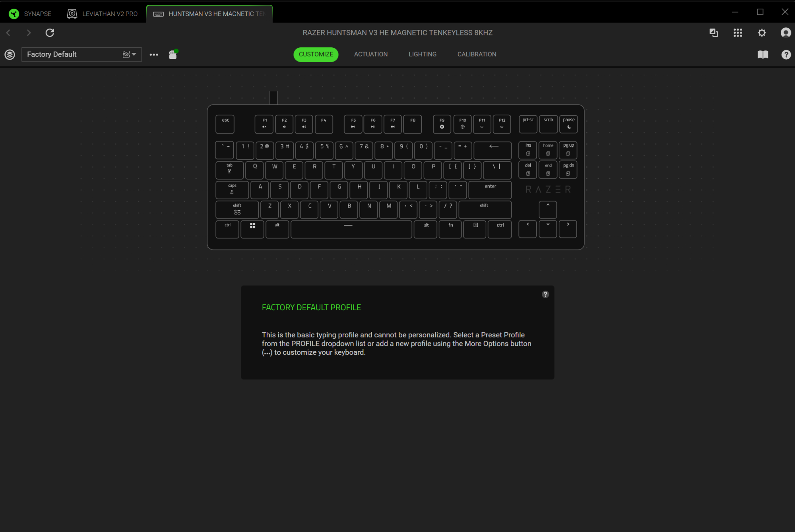The width and height of the screenshot is (795, 532).
Task: Select the caps lock key
Action: click(232, 190)
